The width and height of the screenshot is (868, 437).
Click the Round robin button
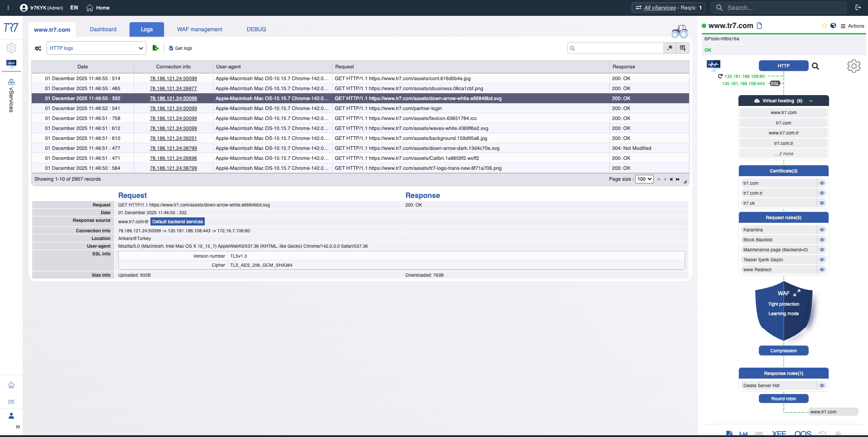784,399
